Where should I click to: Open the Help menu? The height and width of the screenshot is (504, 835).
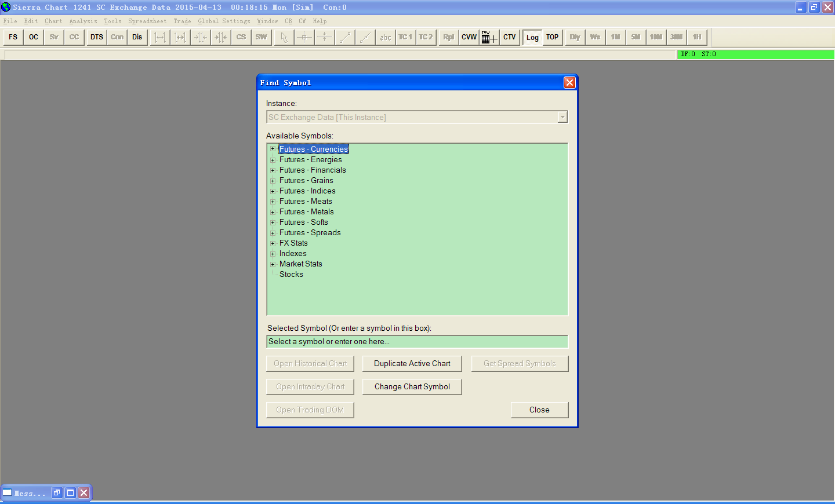[x=320, y=21]
